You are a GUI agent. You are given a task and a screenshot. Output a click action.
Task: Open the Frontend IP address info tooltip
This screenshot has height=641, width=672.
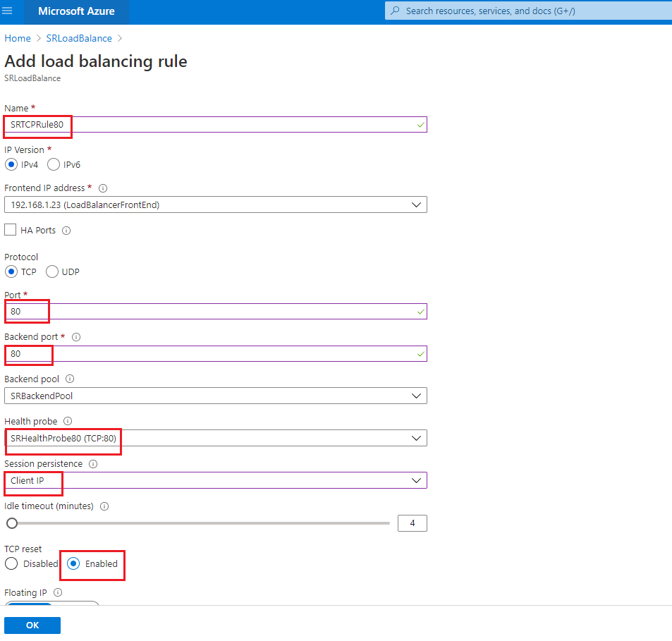pos(102,188)
